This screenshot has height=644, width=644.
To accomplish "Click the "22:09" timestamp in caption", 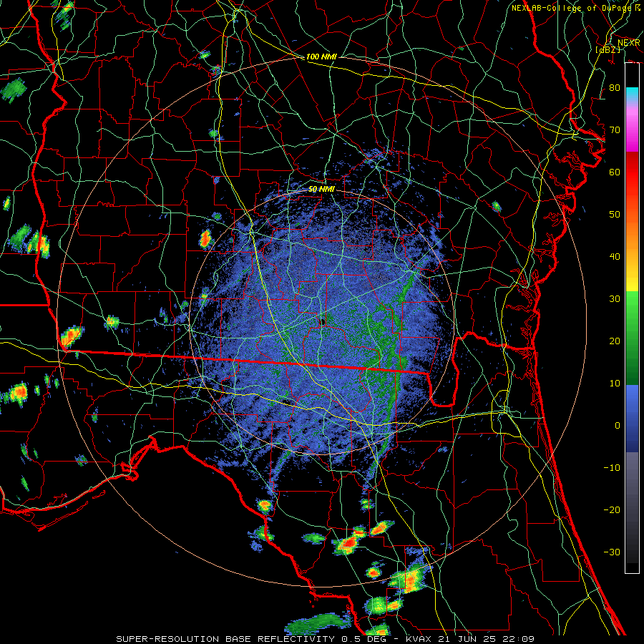I will [519, 639].
